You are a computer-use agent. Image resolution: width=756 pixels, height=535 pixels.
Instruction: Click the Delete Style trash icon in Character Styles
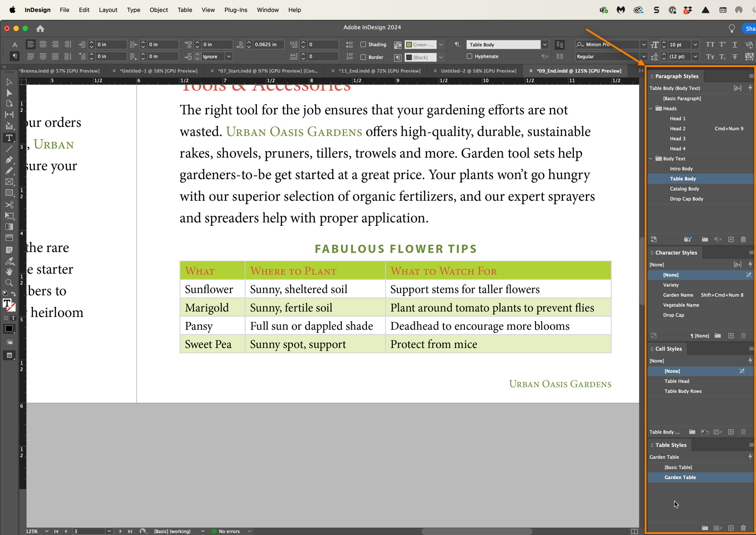pyautogui.click(x=743, y=336)
